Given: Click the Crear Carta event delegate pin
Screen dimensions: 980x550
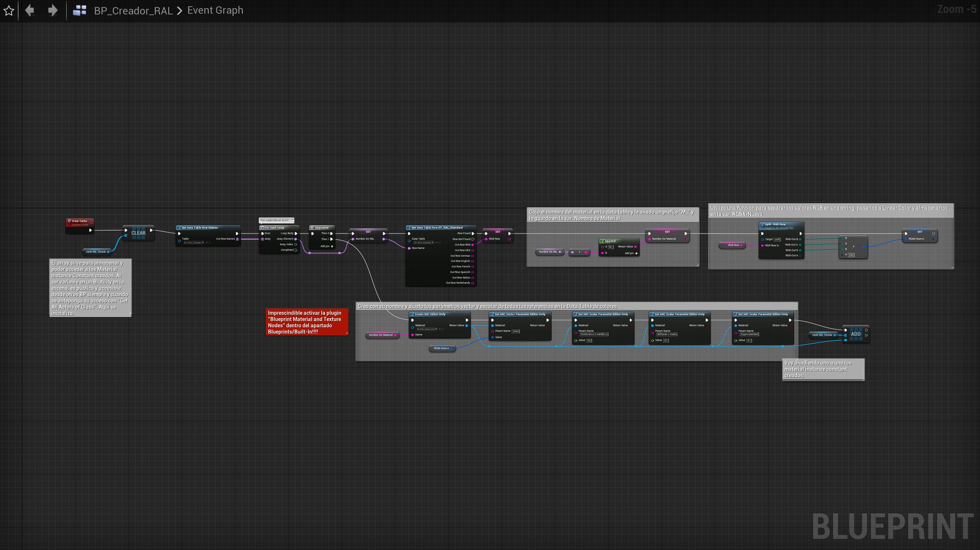Looking at the screenshot, I should click(x=92, y=222).
